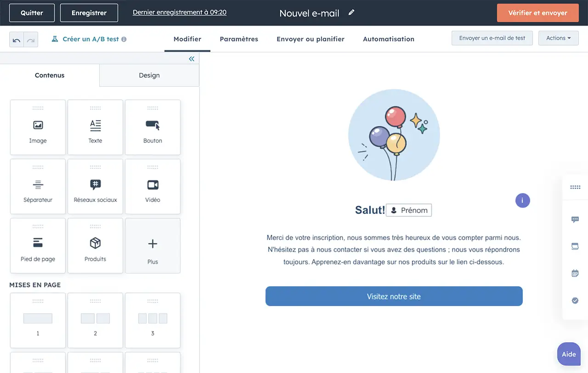Pick the Produits content block
The width and height of the screenshot is (588, 373).
click(x=95, y=246)
